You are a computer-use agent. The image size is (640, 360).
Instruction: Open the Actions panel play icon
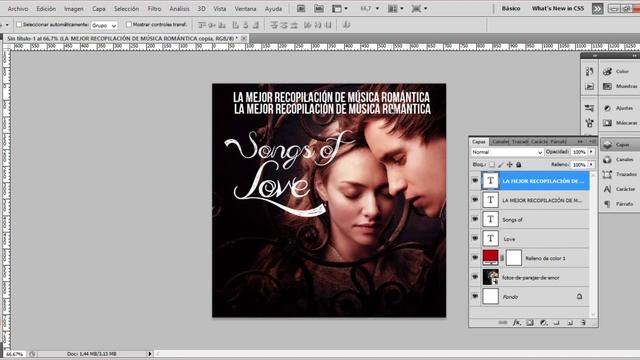tap(589, 86)
